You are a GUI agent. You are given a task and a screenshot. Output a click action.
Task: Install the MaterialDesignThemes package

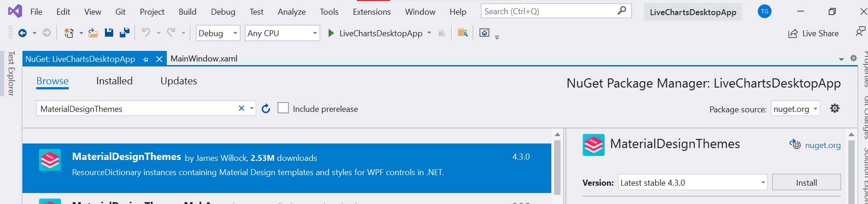point(806,182)
